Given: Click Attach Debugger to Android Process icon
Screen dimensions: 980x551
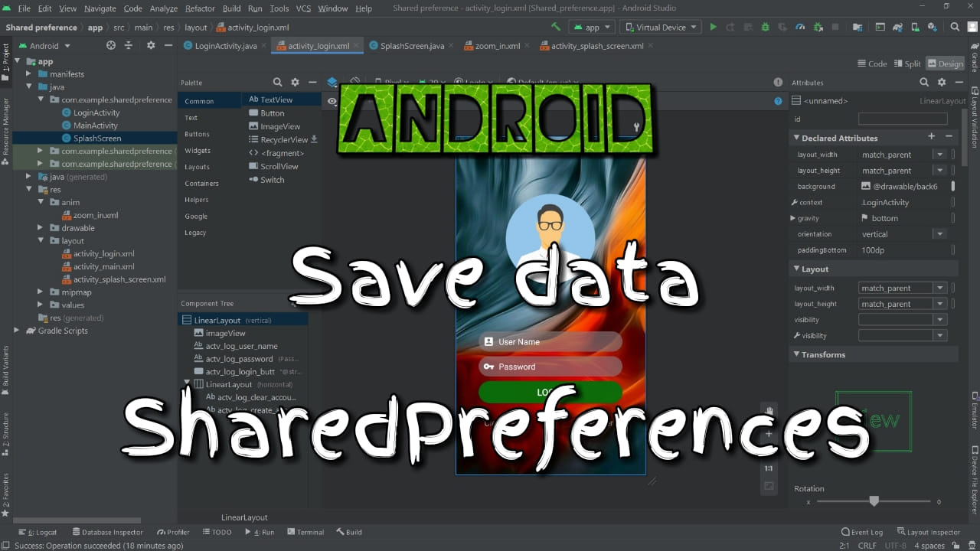Looking at the screenshot, I should coord(818,27).
